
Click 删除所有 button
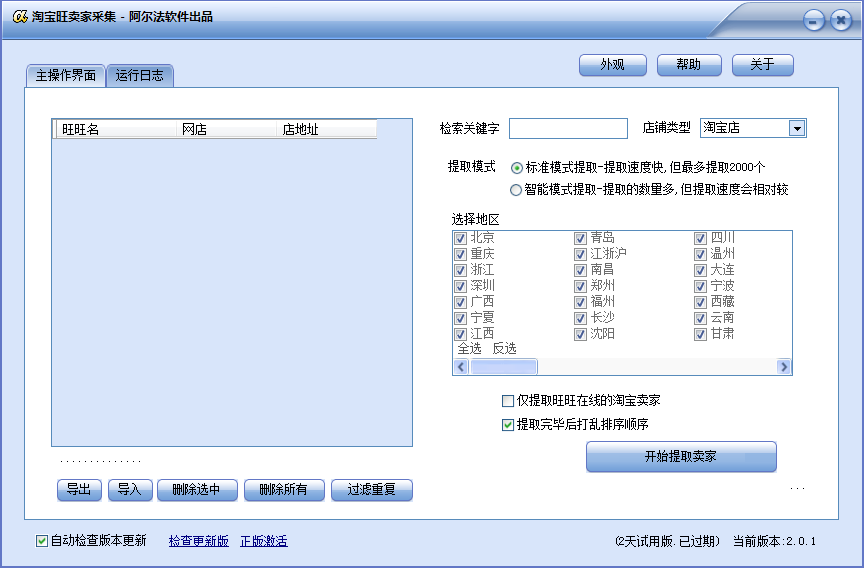click(x=284, y=490)
